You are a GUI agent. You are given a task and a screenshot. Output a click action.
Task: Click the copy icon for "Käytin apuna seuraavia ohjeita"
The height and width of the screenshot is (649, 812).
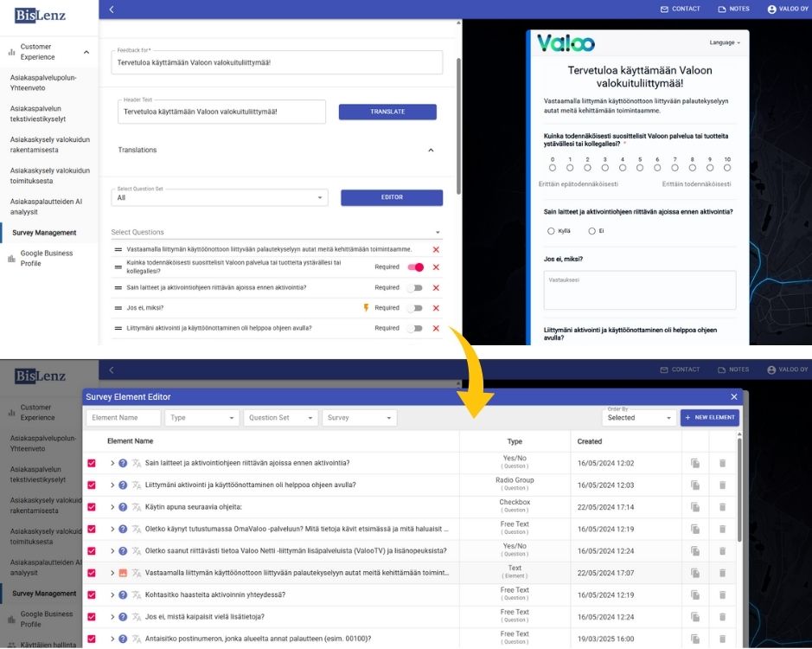pyautogui.click(x=695, y=507)
